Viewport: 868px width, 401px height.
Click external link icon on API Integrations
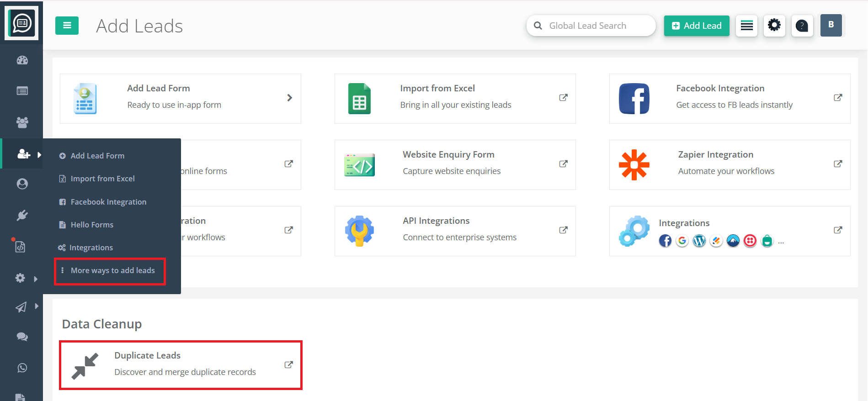pos(563,230)
